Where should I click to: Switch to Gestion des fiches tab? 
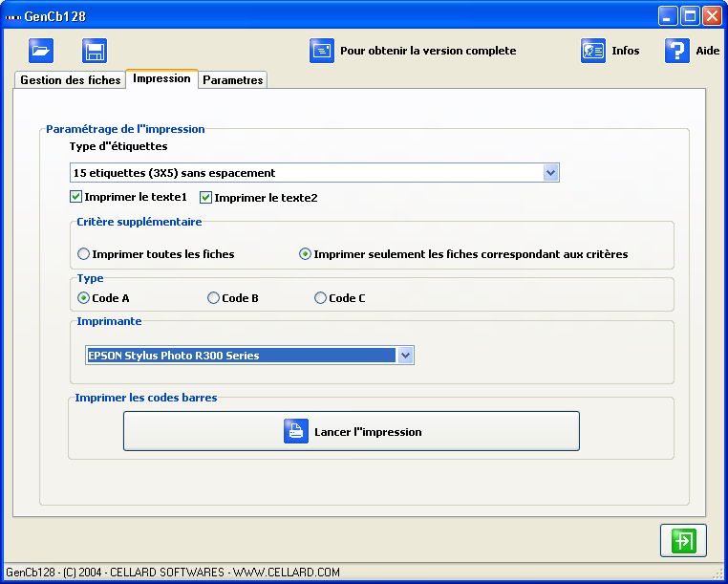71,80
